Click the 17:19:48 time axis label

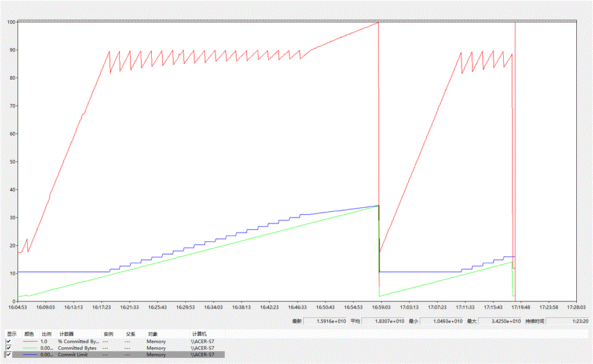(x=521, y=307)
